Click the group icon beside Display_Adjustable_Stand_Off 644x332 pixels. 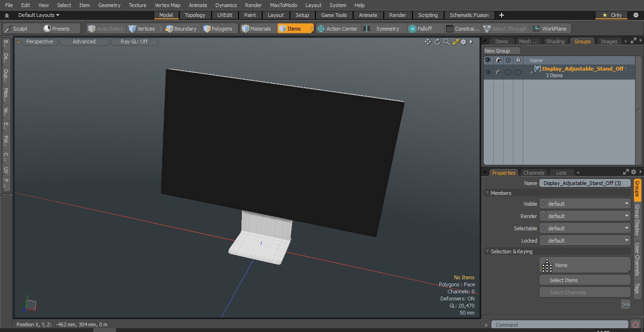(537, 69)
